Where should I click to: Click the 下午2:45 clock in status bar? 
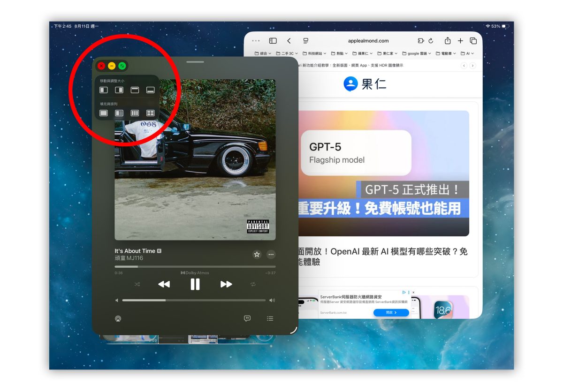tap(62, 26)
